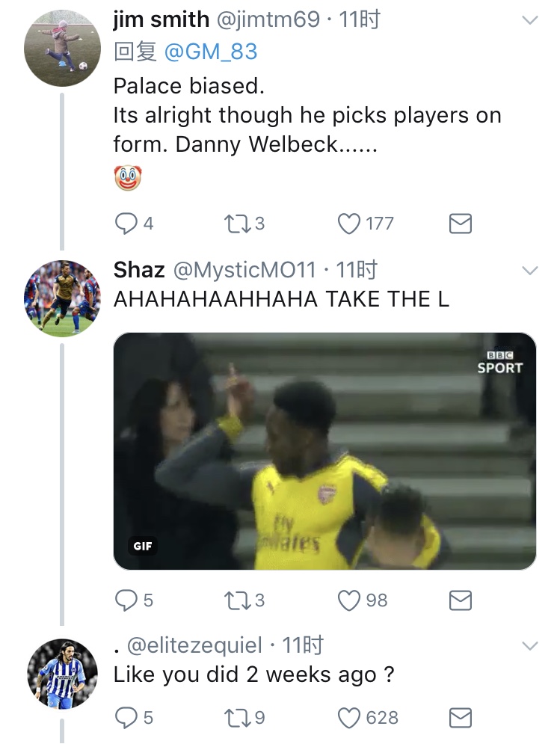Open elitezequiel's profile picture

pyautogui.click(x=62, y=673)
